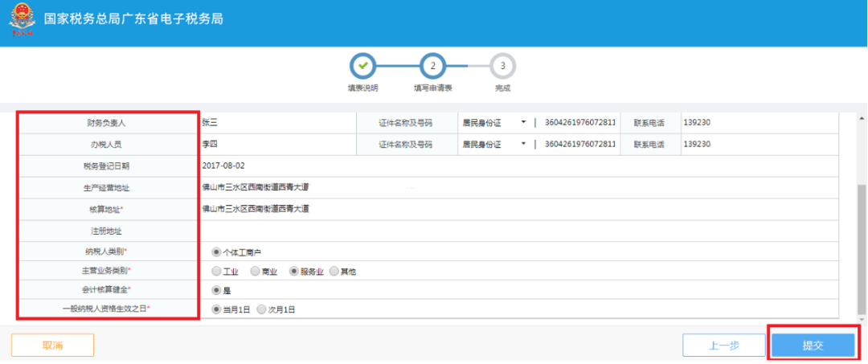Viewport: 868px width, 364px height.
Task: Click the tax bureau emblem logo
Action: pos(22,18)
